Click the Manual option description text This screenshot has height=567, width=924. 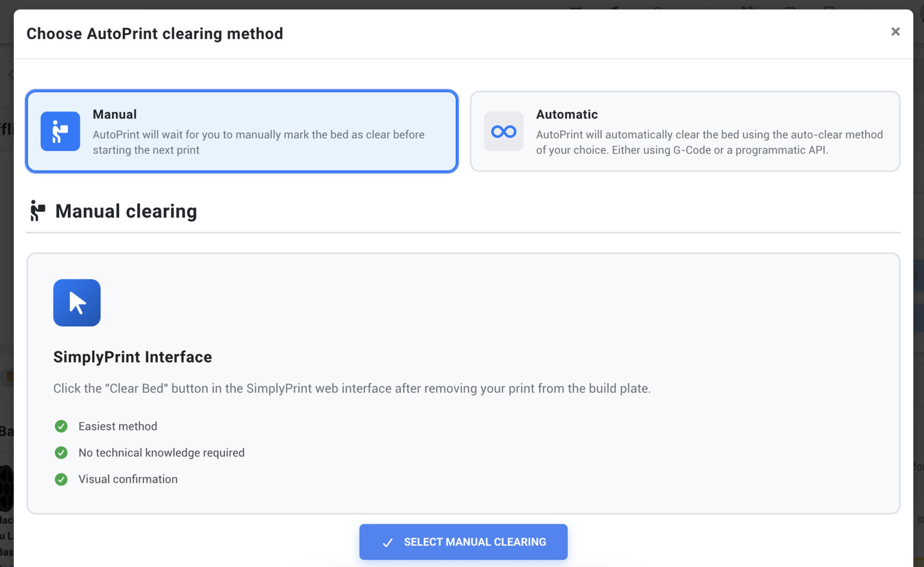(x=258, y=142)
